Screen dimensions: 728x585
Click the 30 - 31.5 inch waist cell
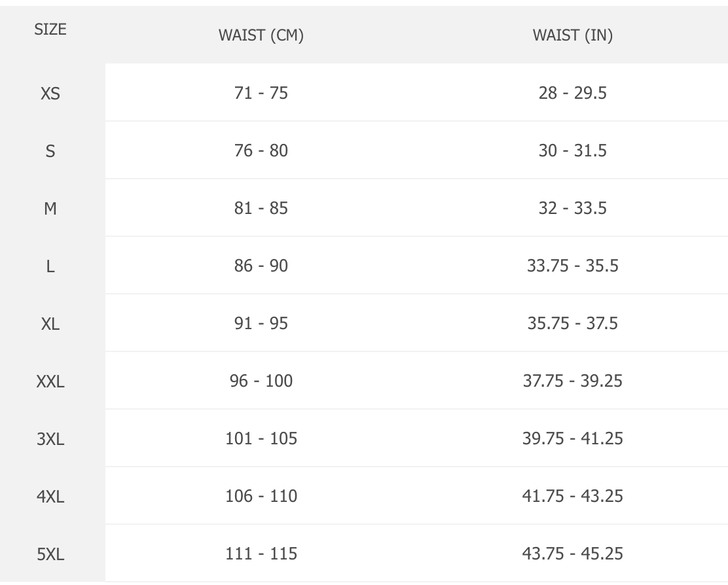click(573, 151)
